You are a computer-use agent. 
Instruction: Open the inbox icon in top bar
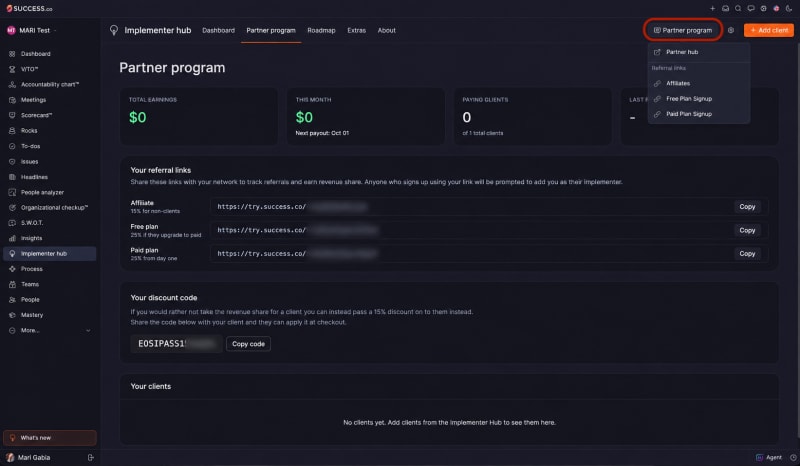tap(726, 8)
